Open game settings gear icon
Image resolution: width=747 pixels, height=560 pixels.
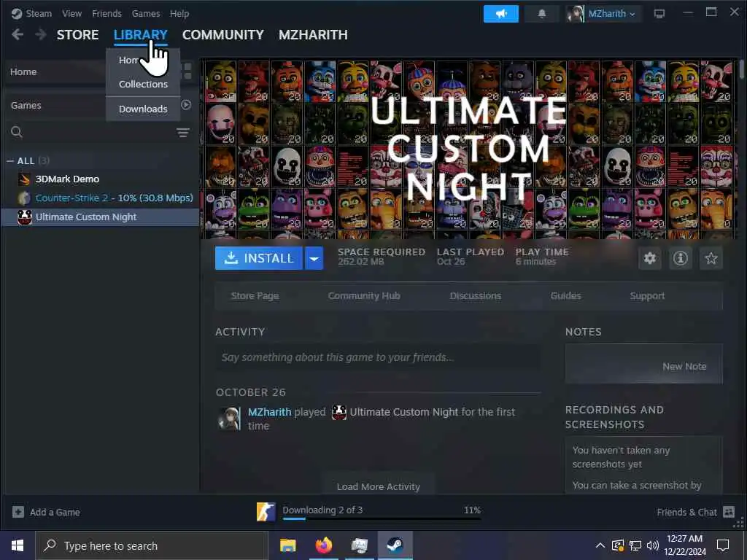click(650, 258)
